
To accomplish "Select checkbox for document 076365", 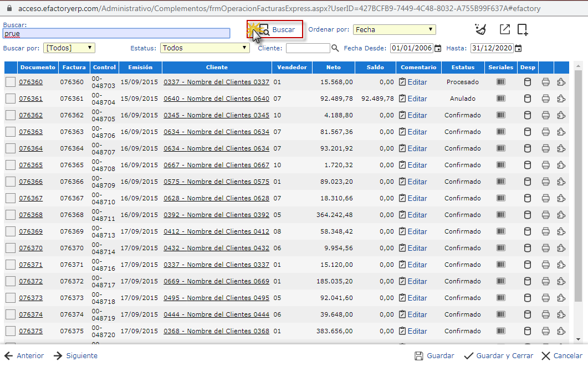I will point(11,165).
